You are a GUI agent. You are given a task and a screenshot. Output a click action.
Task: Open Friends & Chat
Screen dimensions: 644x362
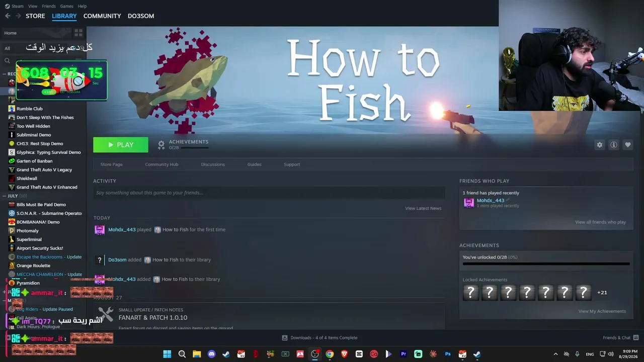coord(620,338)
